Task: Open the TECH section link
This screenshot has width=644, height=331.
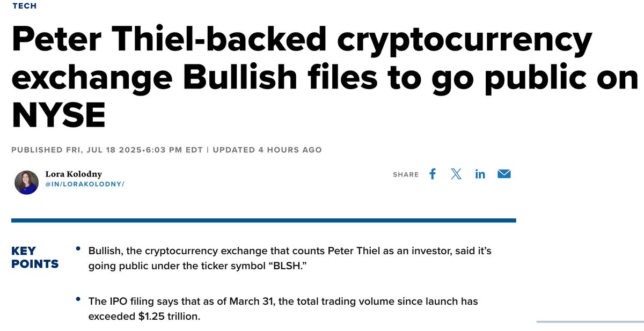Action: click(25, 6)
